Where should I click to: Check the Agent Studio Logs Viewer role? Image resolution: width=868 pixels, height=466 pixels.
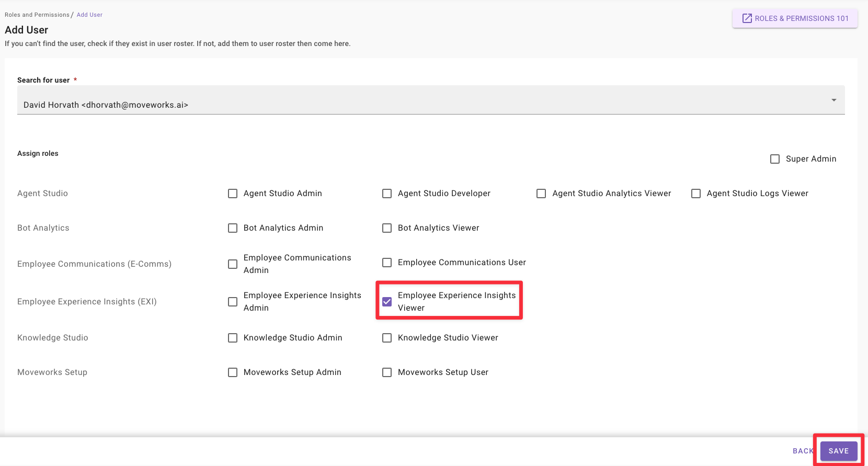[x=696, y=194]
